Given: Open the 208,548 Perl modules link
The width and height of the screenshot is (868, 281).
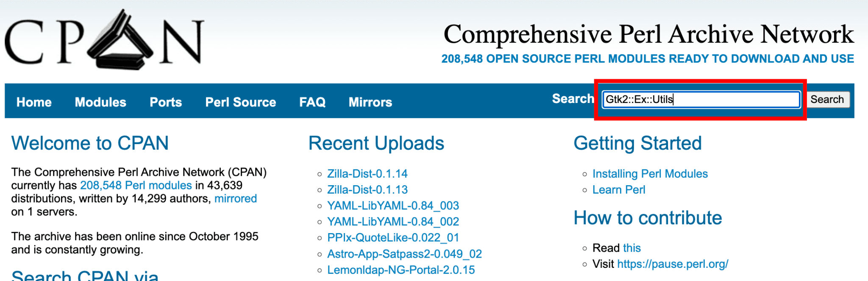Looking at the screenshot, I should (x=136, y=185).
